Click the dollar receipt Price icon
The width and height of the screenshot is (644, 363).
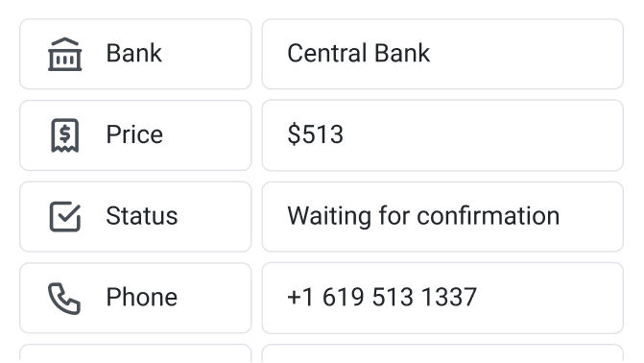point(65,135)
